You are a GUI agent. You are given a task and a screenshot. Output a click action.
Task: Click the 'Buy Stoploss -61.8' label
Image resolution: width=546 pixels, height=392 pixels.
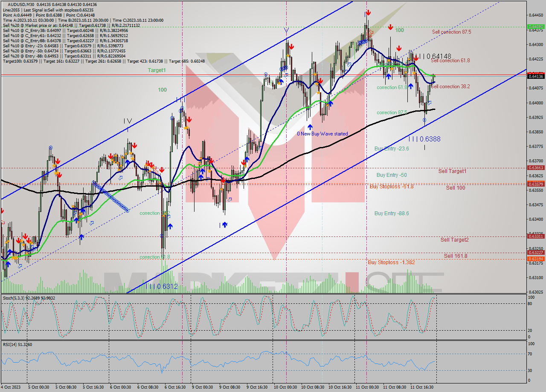pyautogui.click(x=392, y=187)
